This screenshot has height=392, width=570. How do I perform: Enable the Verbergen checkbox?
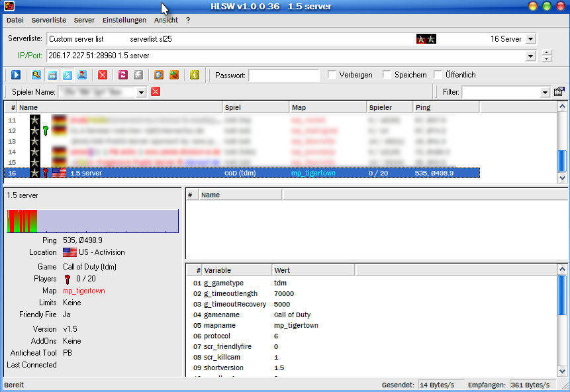[x=332, y=75]
